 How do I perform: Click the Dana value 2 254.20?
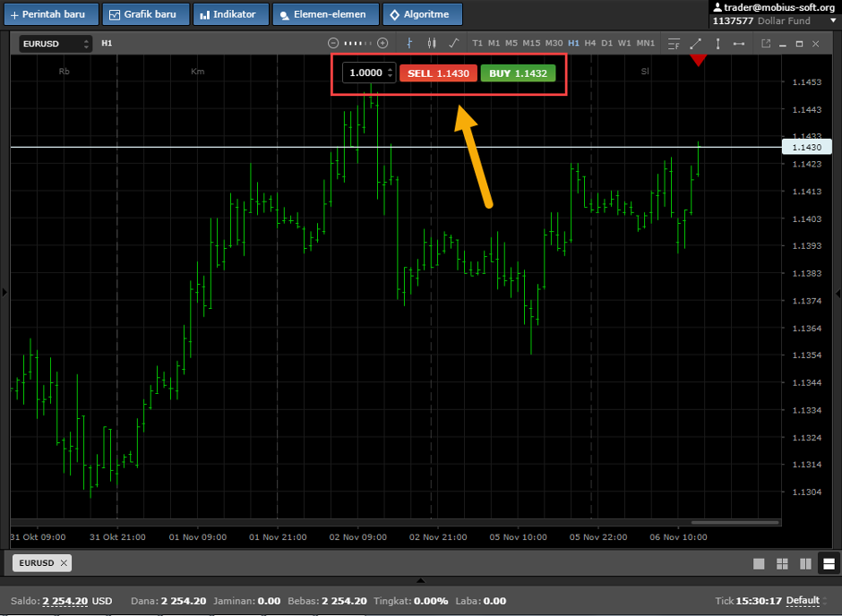tap(183, 601)
